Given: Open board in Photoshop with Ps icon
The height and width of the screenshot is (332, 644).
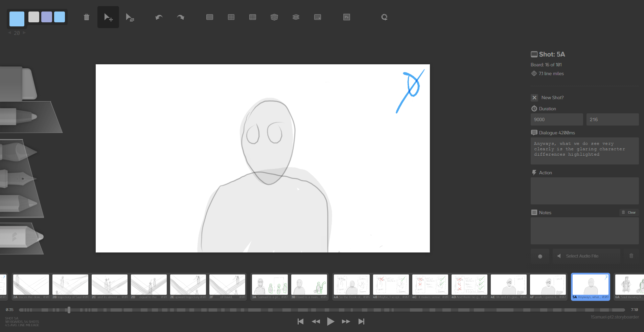Looking at the screenshot, I should pyautogui.click(x=347, y=17).
